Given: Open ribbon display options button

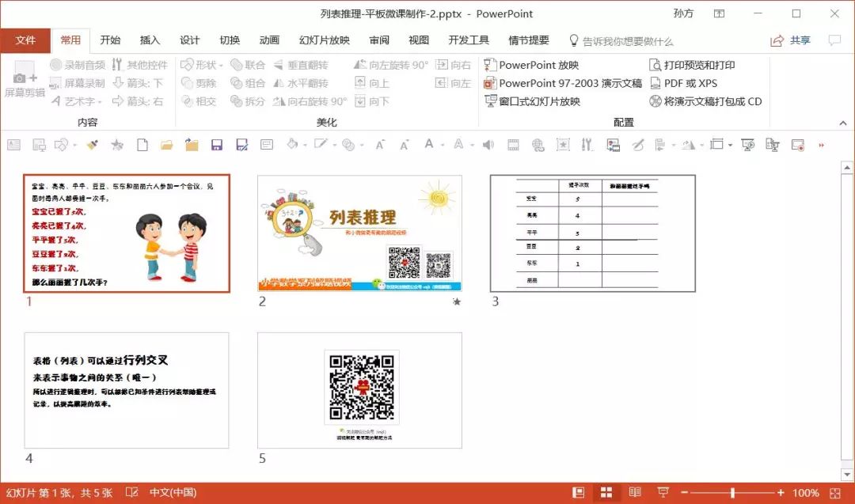Looking at the screenshot, I should click(x=719, y=13).
